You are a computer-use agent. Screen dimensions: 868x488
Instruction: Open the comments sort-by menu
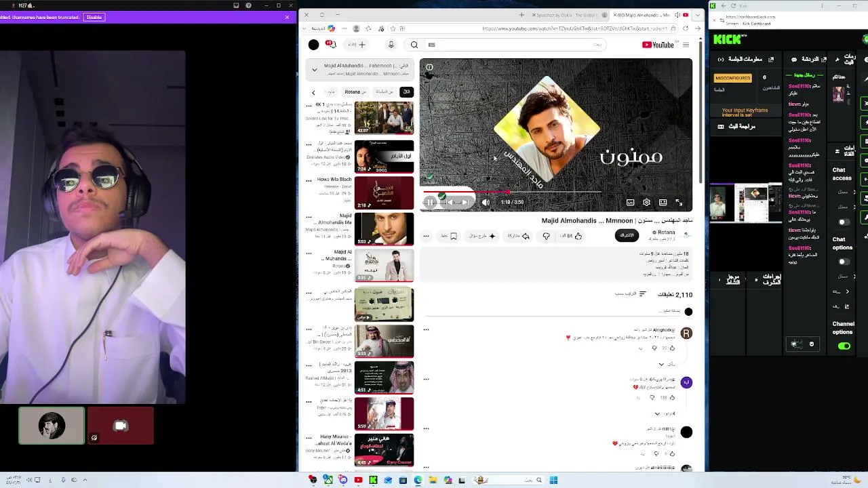click(x=630, y=294)
